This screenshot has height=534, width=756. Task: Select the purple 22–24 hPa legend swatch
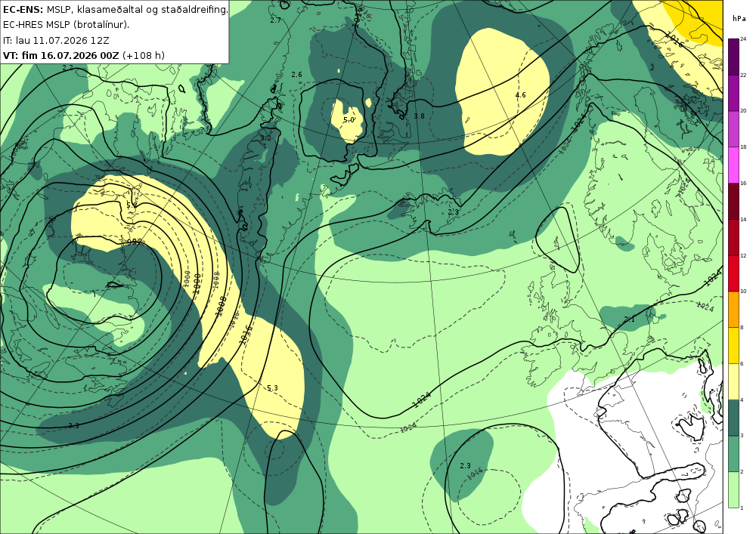pos(733,57)
